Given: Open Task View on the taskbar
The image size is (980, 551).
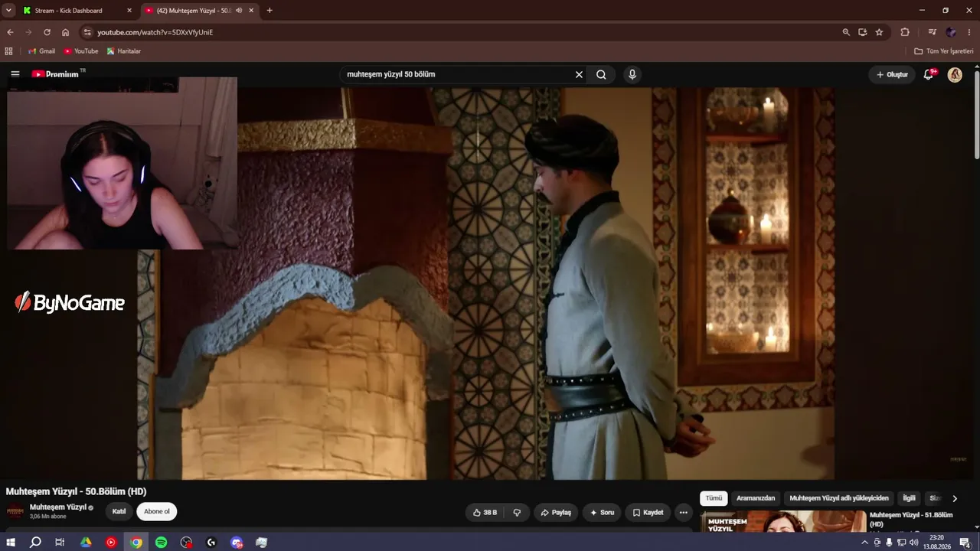Looking at the screenshot, I should [60, 543].
